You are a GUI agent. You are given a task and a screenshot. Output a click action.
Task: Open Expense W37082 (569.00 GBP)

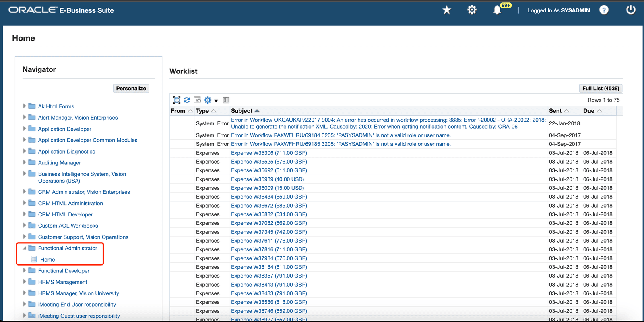(269, 223)
